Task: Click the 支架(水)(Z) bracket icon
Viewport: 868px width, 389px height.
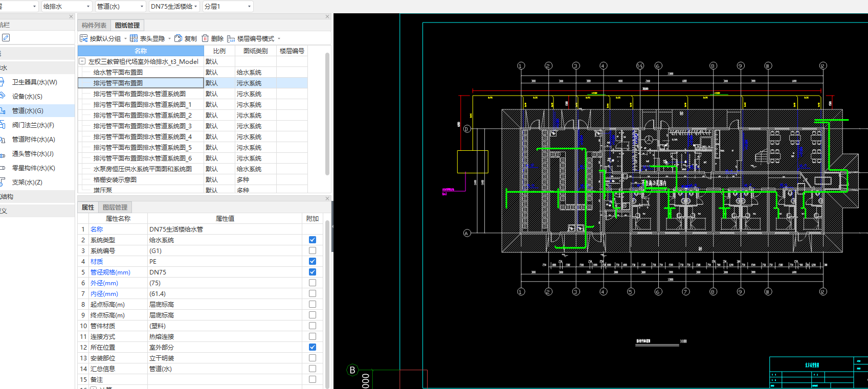Action: click(3, 182)
